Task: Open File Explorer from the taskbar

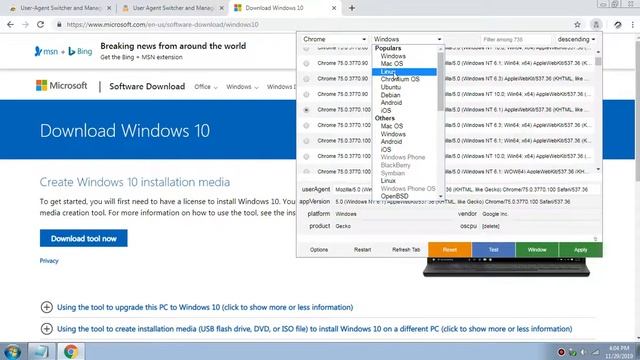Action: tap(40, 351)
